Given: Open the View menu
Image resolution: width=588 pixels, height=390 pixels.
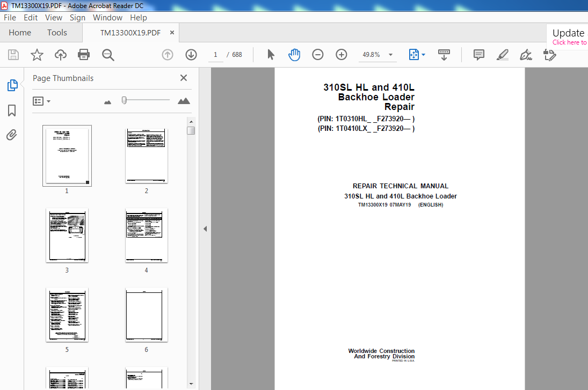Looking at the screenshot, I should [54, 18].
